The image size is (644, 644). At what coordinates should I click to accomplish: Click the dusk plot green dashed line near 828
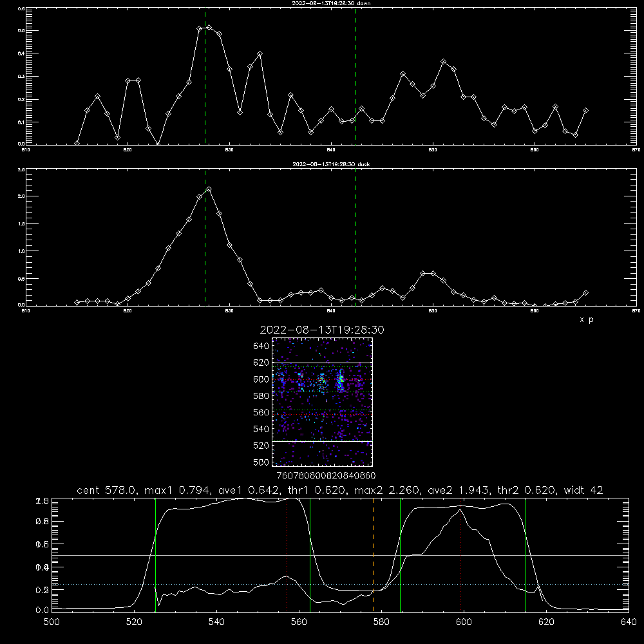pos(205,237)
